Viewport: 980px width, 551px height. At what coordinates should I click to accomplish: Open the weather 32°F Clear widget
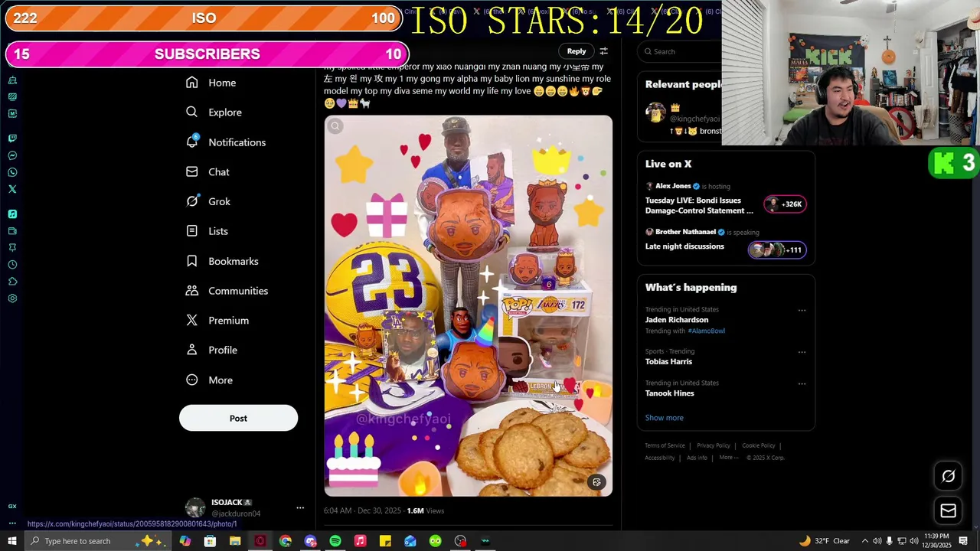tap(825, 541)
